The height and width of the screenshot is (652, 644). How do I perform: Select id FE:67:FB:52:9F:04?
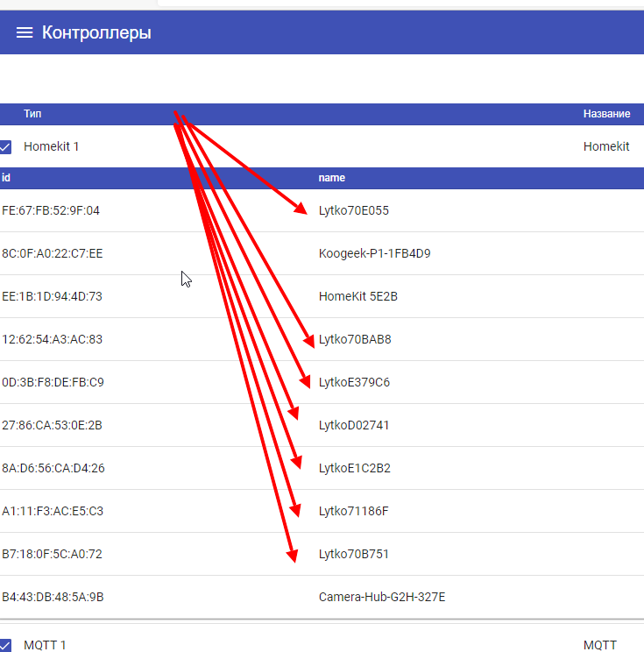51,210
